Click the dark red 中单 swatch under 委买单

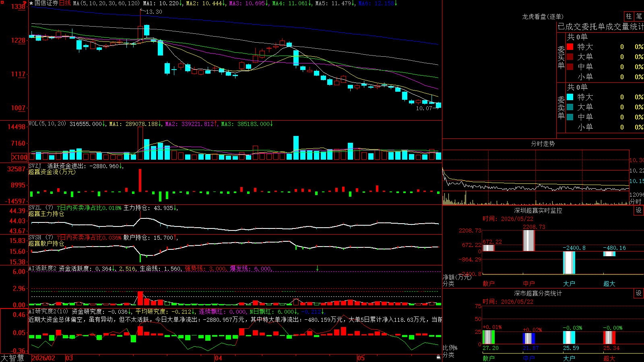570,67
